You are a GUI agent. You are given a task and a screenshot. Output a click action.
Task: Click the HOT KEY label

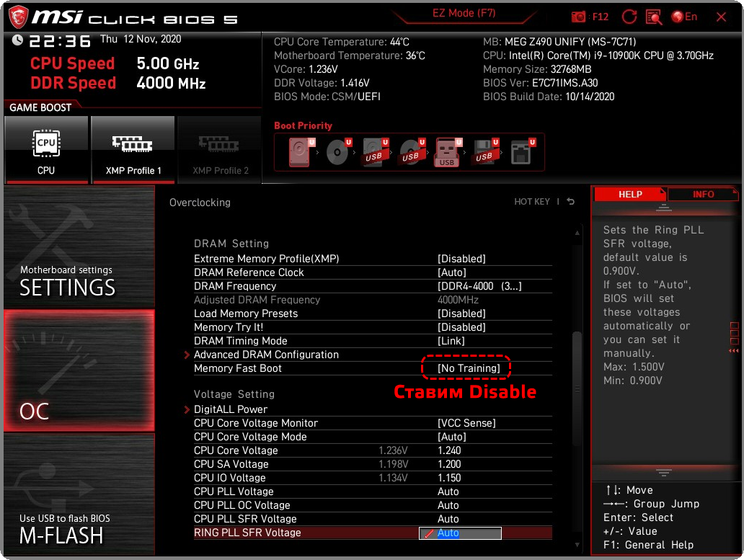point(532,202)
